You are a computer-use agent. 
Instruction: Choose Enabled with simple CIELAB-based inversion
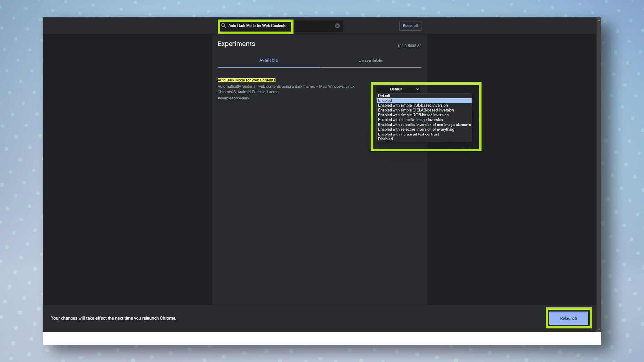[416, 110]
